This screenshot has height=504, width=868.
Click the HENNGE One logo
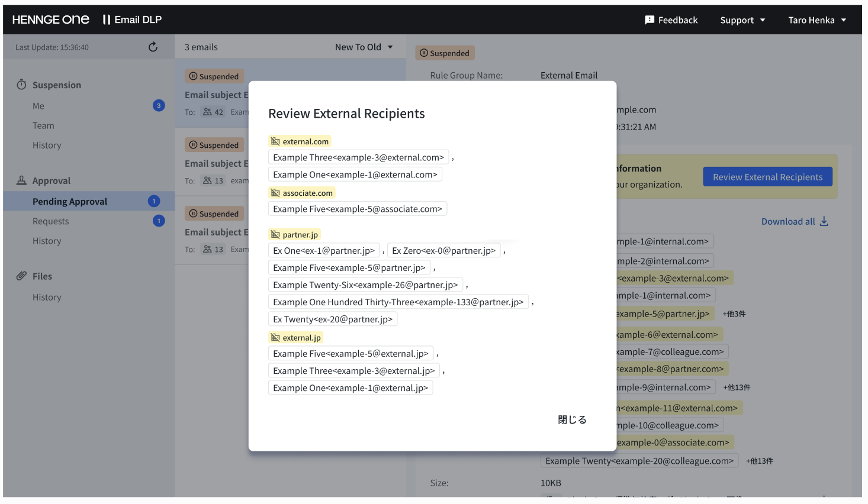[x=51, y=20]
